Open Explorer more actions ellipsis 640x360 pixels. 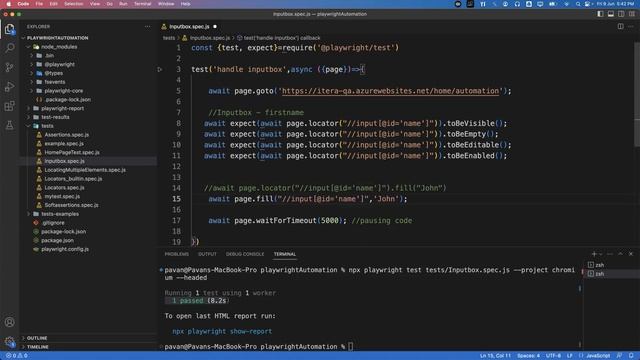[x=147, y=27]
